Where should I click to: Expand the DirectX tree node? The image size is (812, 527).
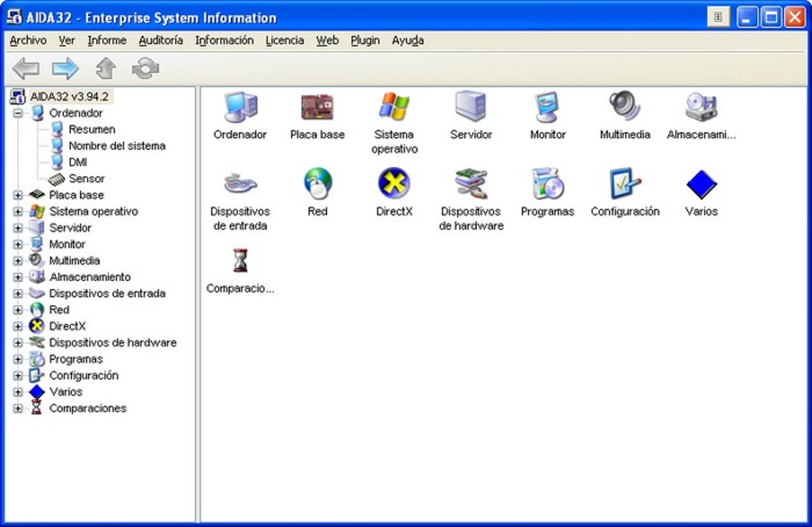[x=18, y=326]
